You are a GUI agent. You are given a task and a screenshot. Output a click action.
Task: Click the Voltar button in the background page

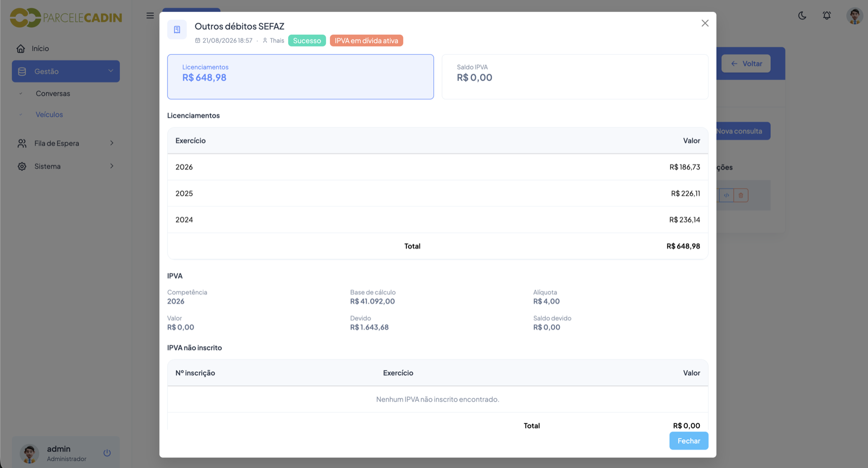click(x=746, y=64)
